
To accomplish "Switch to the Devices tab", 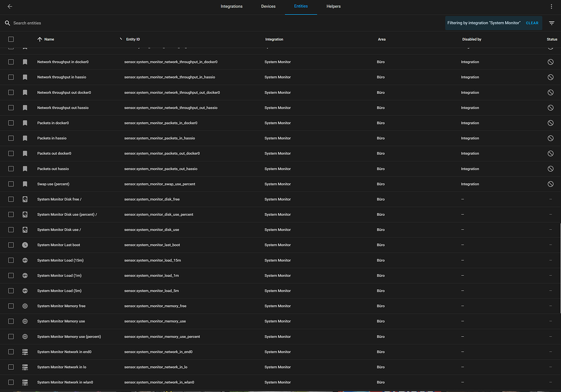I will coord(268,7).
